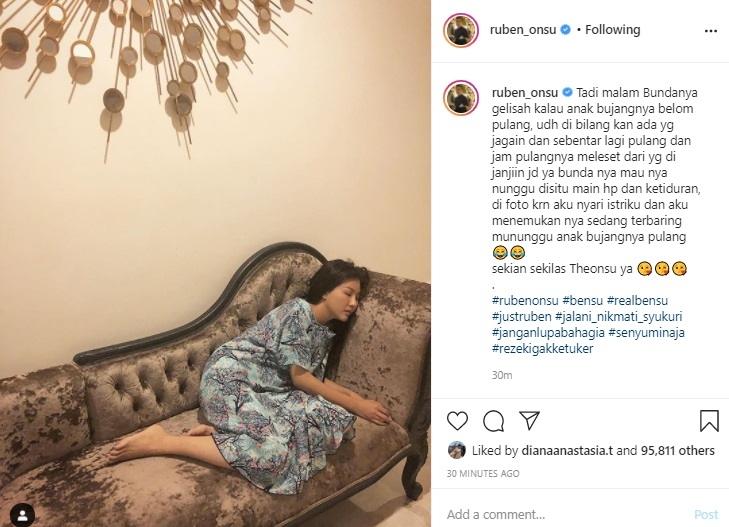
Task: Click the Post comment button
Action: coord(706,514)
